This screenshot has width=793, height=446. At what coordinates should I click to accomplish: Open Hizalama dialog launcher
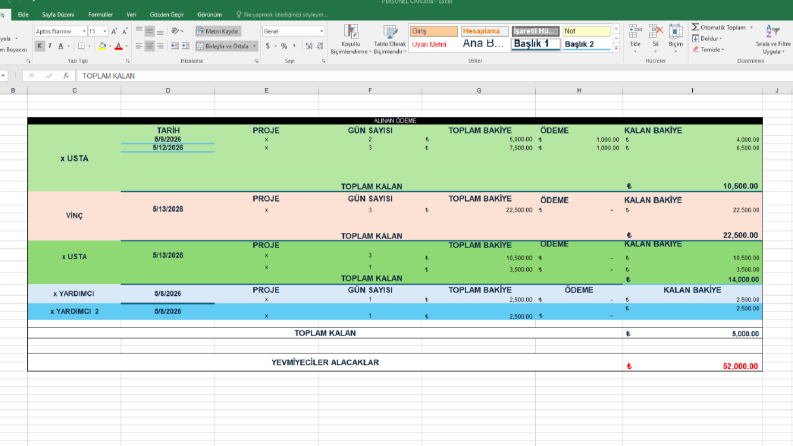(256, 61)
